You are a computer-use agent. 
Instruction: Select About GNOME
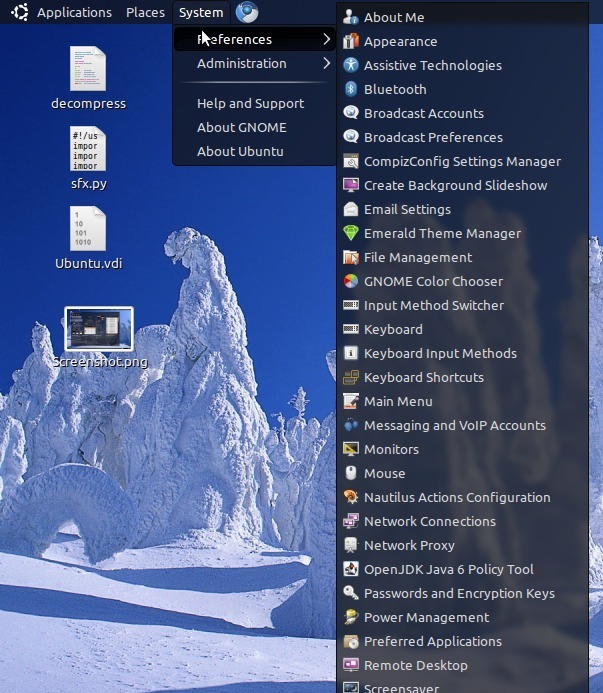[241, 127]
